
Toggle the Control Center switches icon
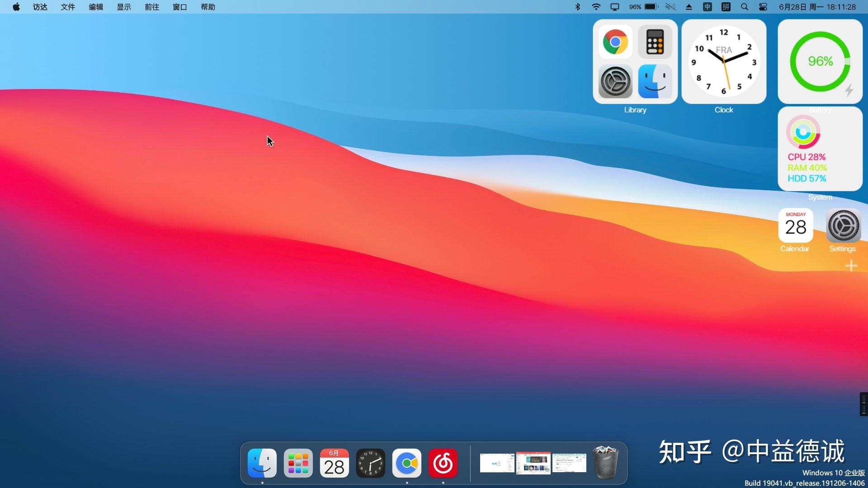tap(763, 7)
